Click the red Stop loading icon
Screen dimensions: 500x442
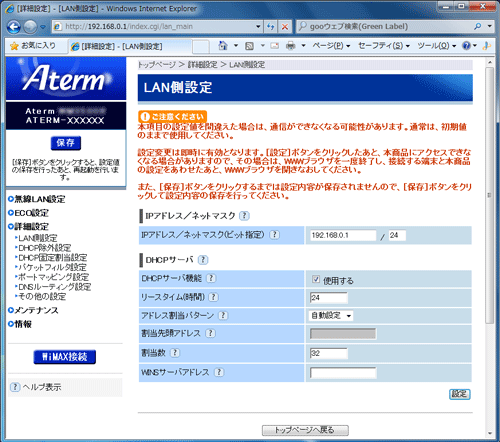click(285, 27)
